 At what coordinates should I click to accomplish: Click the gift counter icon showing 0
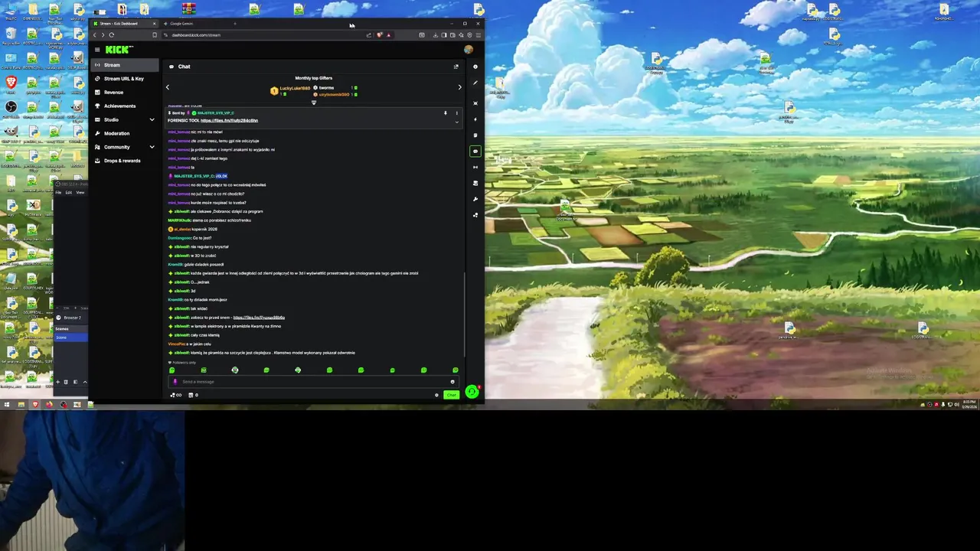click(x=193, y=395)
